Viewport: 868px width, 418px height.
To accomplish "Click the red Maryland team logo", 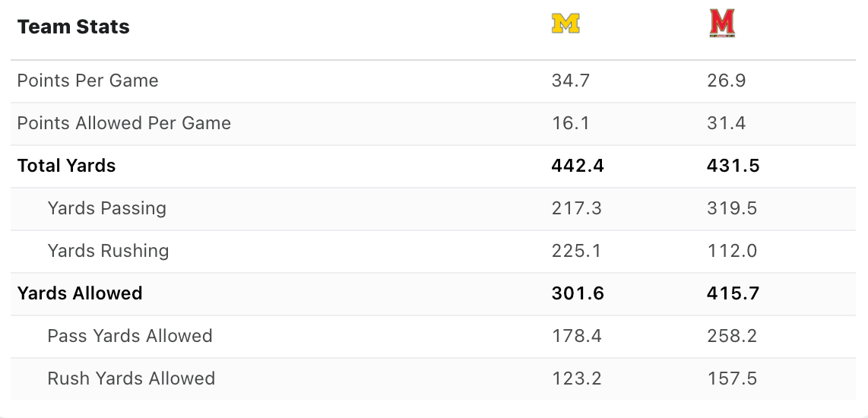I will click(x=722, y=24).
